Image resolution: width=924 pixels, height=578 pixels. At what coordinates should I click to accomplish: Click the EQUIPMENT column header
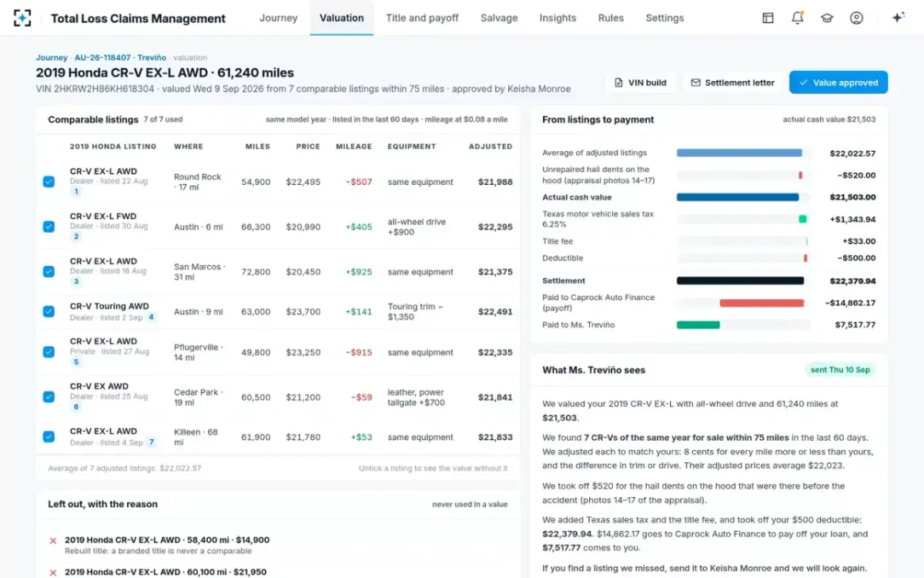tap(412, 146)
